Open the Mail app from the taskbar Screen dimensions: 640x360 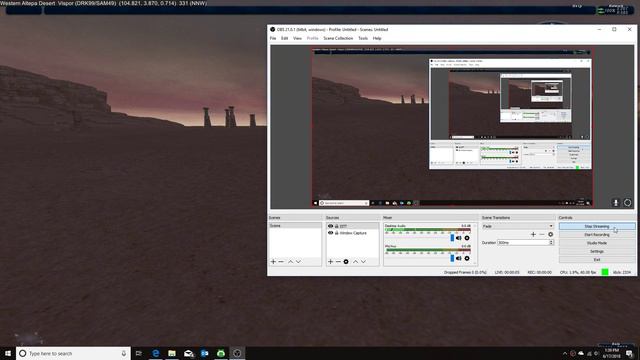coord(188,353)
